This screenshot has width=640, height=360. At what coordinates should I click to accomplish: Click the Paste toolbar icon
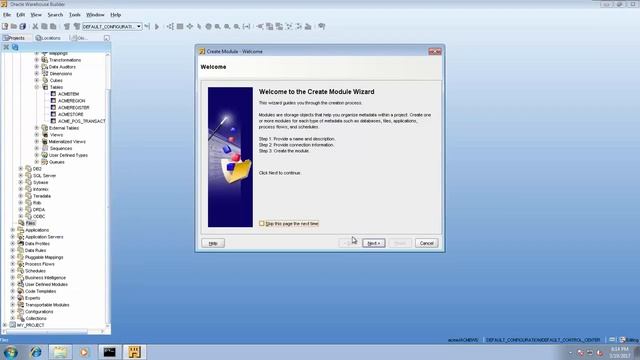pyautogui.click(x=53, y=27)
